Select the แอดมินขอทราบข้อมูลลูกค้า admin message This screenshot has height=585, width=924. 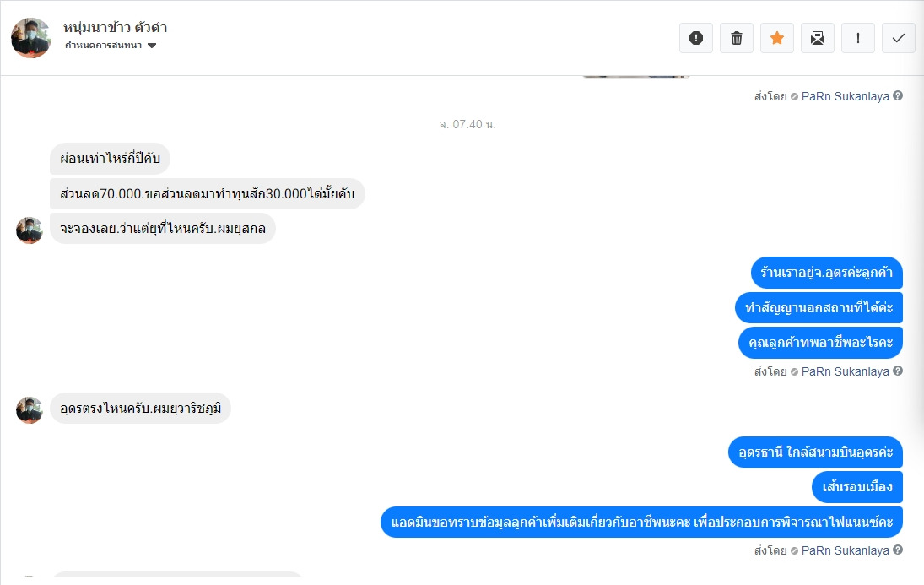[x=641, y=522]
